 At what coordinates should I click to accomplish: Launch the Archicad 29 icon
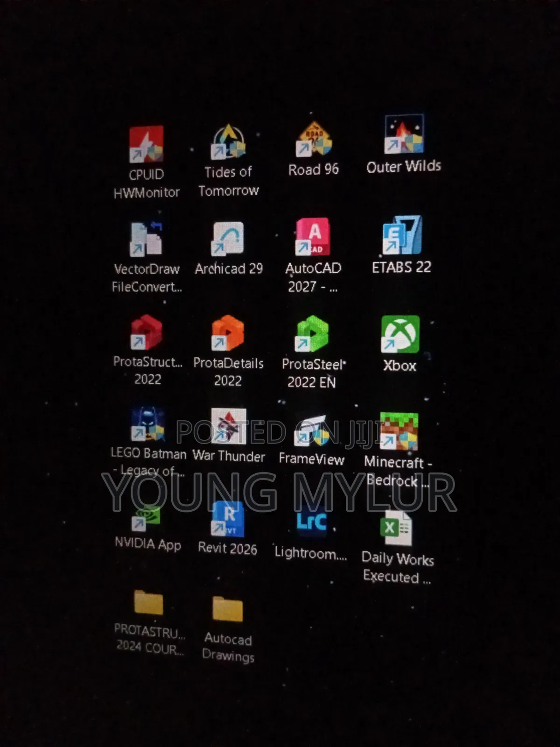(228, 239)
